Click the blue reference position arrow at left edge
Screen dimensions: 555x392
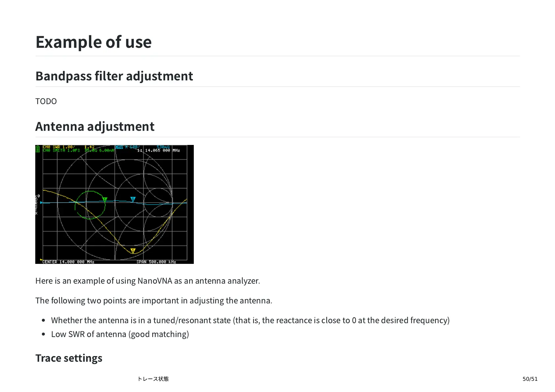[x=41, y=203]
